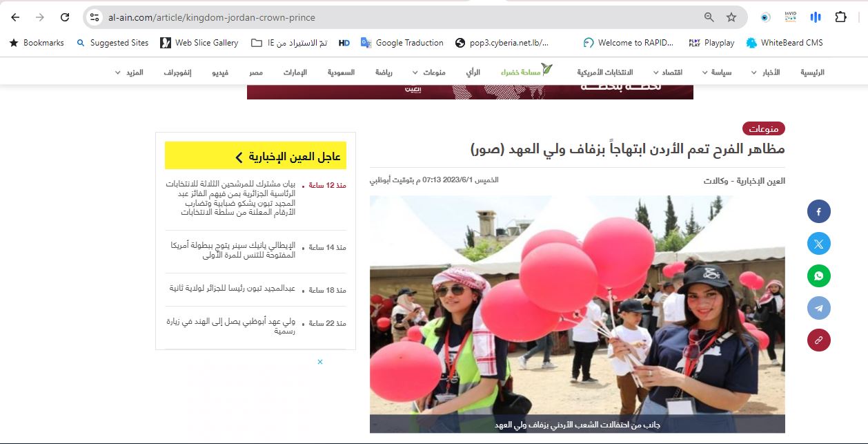
Task: Copy article link with red link icon
Action: [818, 340]
